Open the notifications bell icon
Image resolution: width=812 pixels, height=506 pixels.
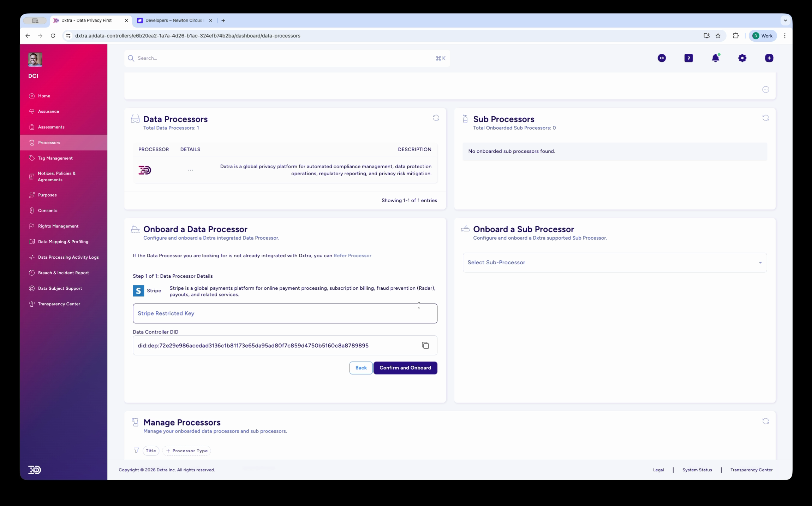point(716,58)
